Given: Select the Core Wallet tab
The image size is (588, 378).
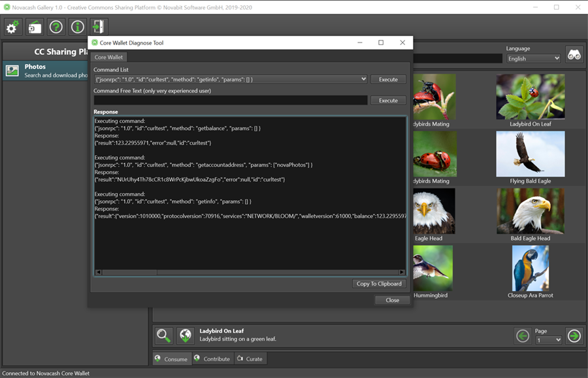Looking at the screenshot, I should (x=108, y=57).
